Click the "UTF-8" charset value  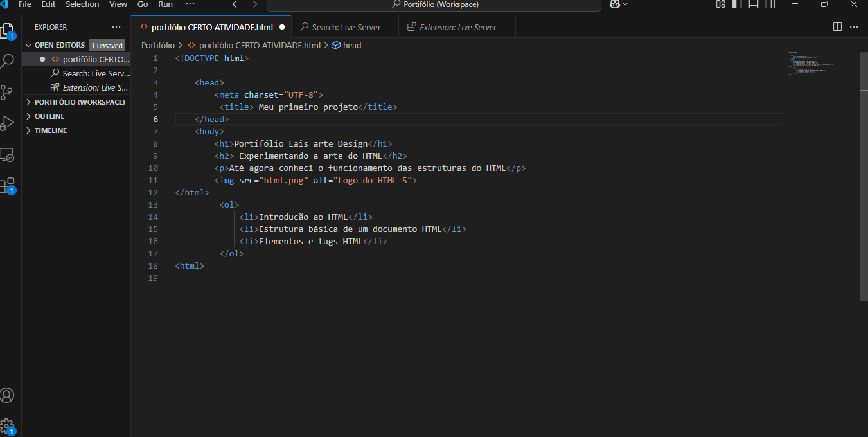[300, 95]
